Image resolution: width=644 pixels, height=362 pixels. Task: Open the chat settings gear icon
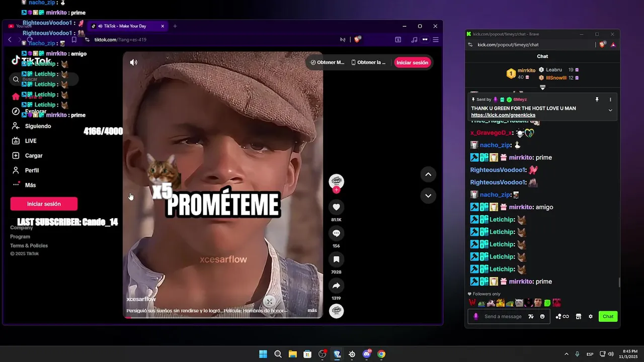tap(591, 316)
